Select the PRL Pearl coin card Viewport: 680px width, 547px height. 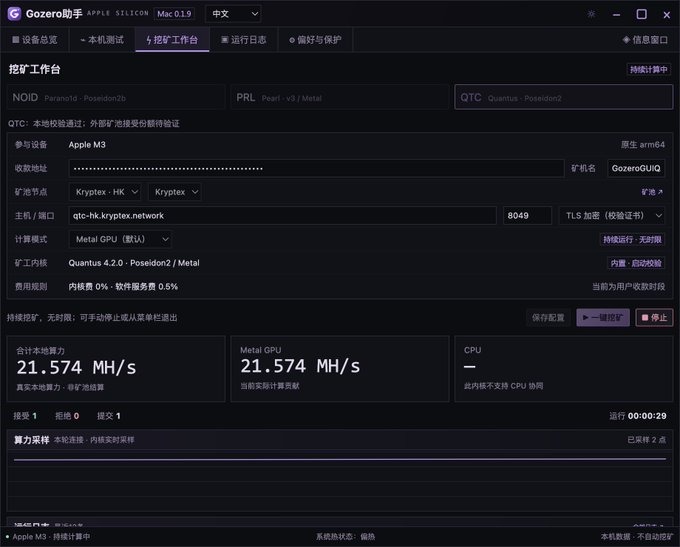(x=340, y=98)
